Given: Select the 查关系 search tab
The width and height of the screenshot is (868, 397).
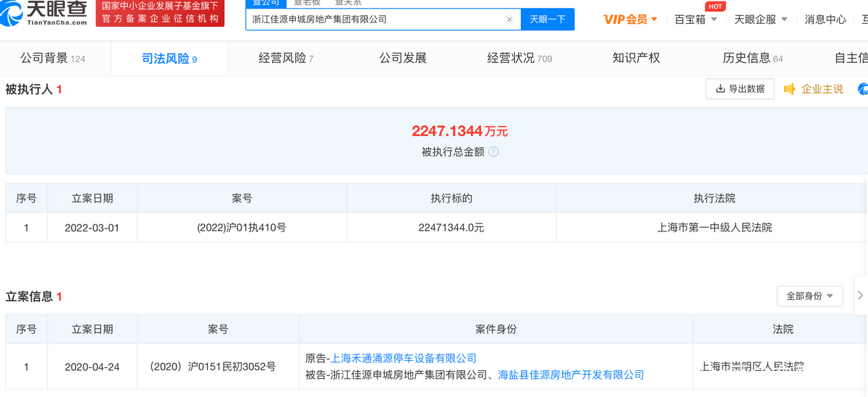Looking at the screenshot, I should click(348, 3).
